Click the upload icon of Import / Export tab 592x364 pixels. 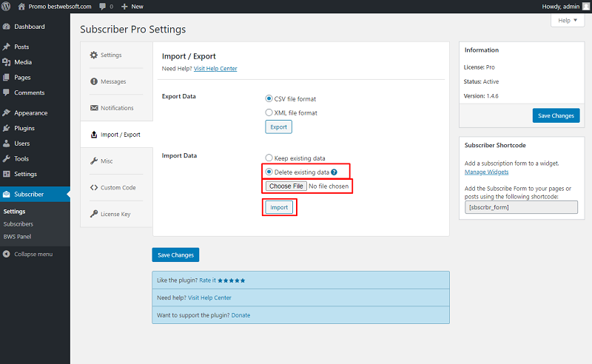pos(94,135)
